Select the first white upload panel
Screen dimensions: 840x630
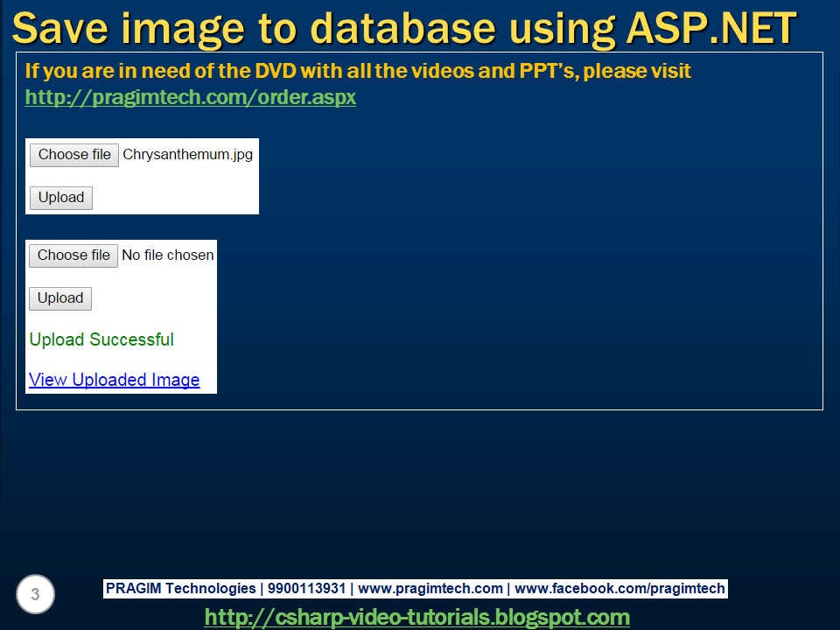click(x=143, y=176)
